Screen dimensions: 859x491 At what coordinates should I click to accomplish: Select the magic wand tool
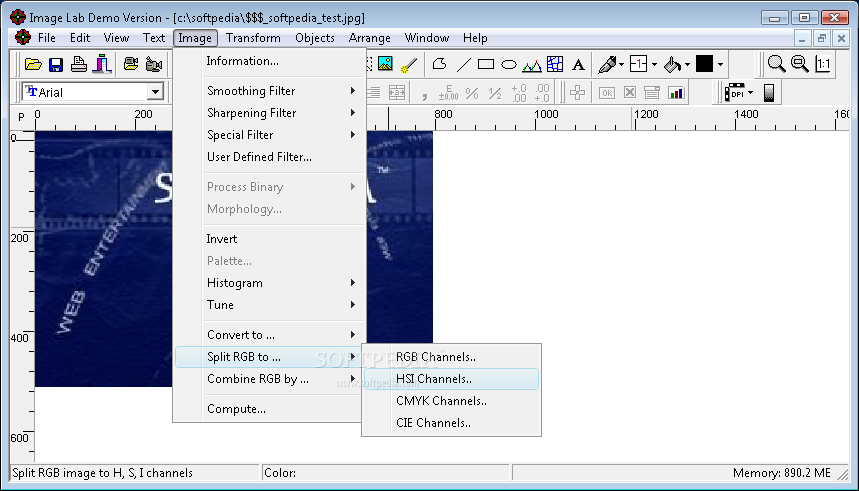(x=409, y=65)
